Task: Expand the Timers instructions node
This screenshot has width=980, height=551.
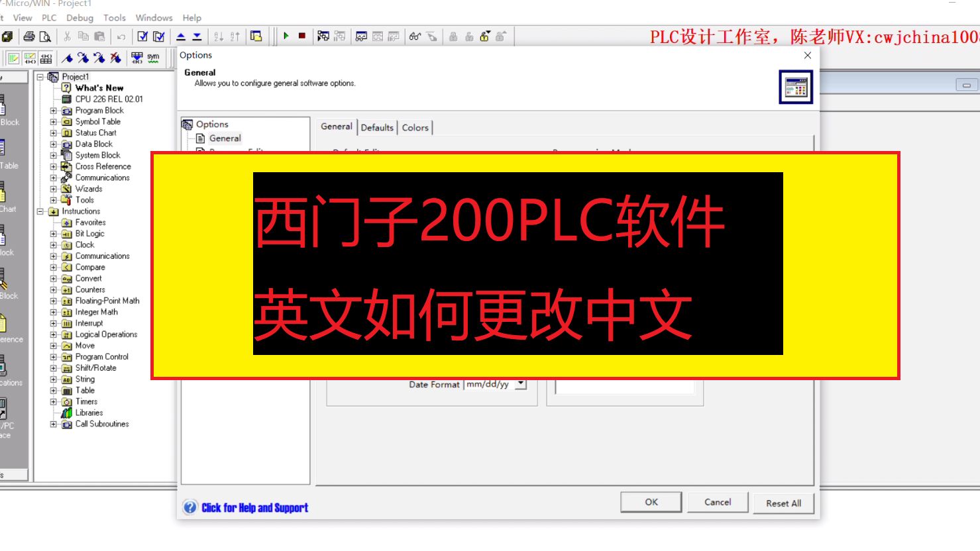Action: [x=54, y=401]
